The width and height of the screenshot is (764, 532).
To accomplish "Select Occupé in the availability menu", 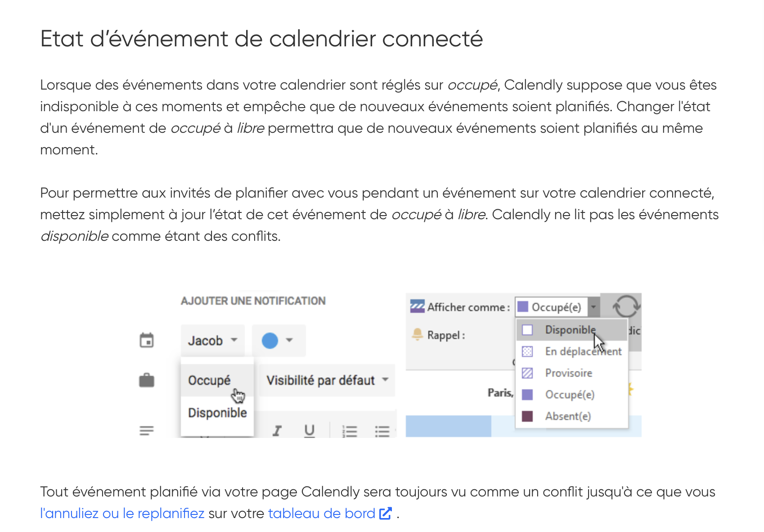I will (x=217, y=380).
